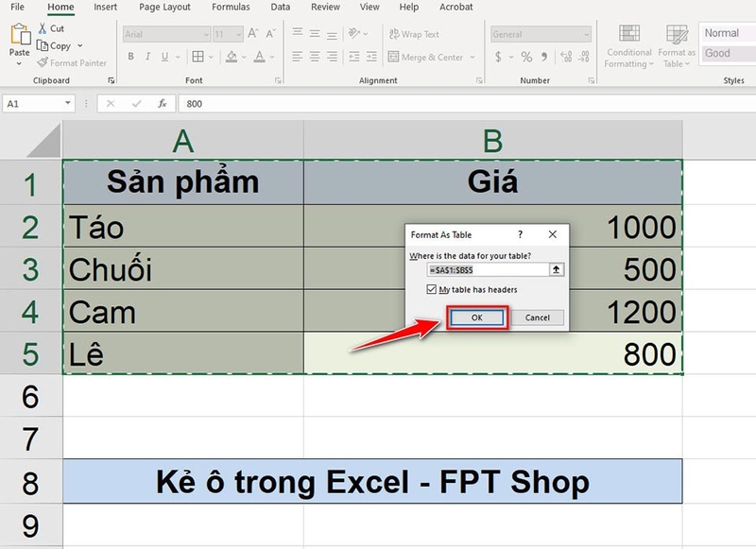Image resolution: width=756 pixels, height=549 pixels.
Task: Expand the Fill Color dropdown arrow
Action: (x=244, y=56)
